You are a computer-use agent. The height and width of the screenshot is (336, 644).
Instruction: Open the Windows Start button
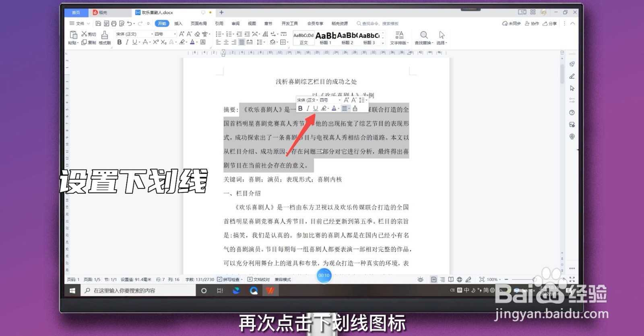pos(72,290)
